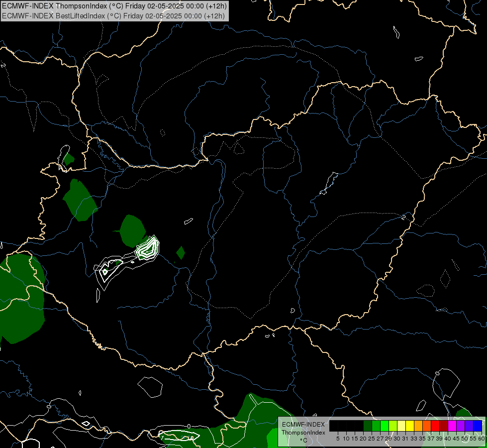
Task: Select the red 37–39 legend swatch
Action: pos(435,426)
